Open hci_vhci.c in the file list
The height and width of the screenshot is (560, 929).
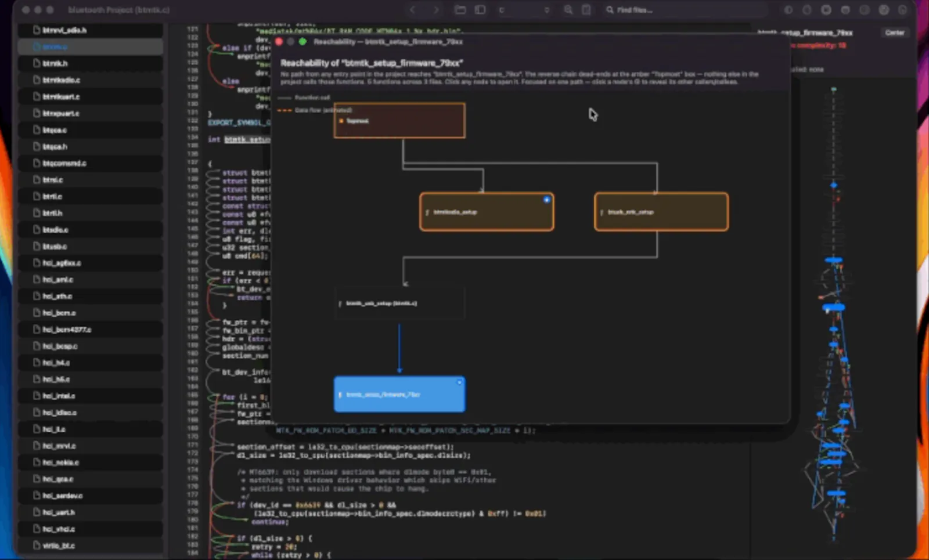click(x=90, y=529)
